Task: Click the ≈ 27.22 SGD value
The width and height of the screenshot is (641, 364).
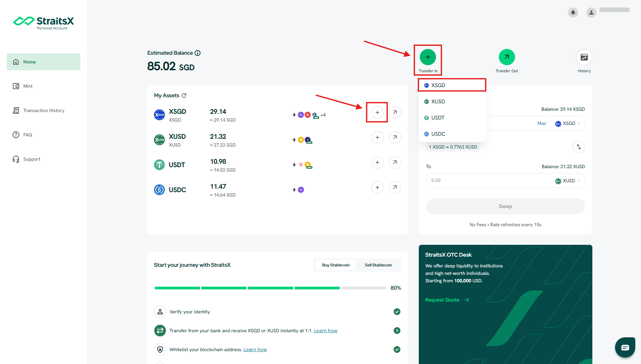Action: (x=223, y=145)
